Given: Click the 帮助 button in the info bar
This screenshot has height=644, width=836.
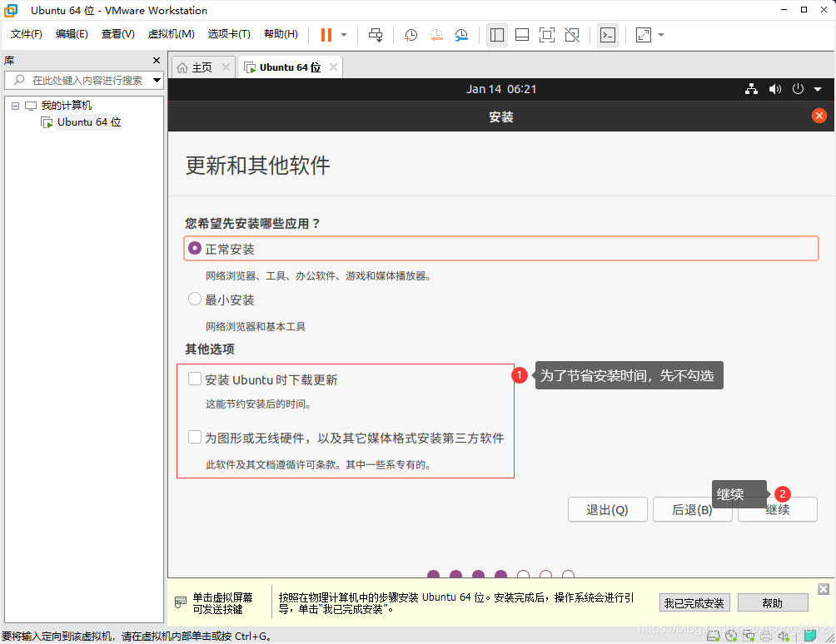Looking at the screenshot, I should coord(773,603).
